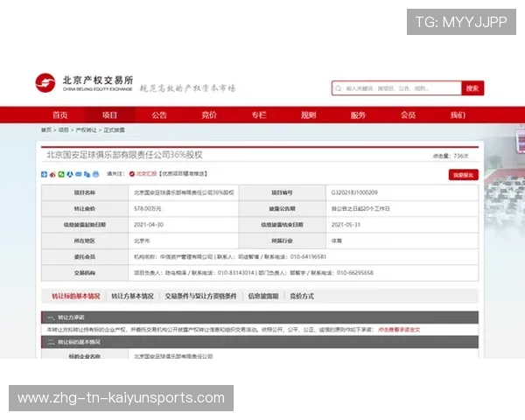Focus the keyword search input field
Image resolution: width=525 pixels, height=420 pixels.
396,88
